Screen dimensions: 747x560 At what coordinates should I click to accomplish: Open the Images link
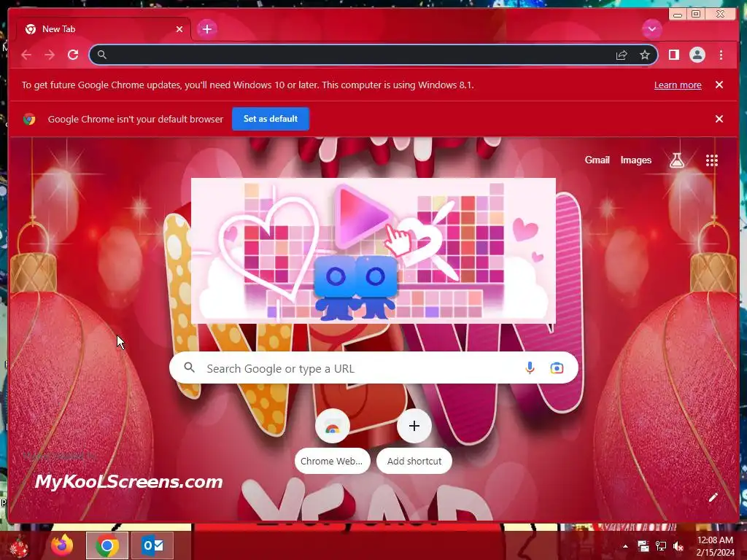635,160
